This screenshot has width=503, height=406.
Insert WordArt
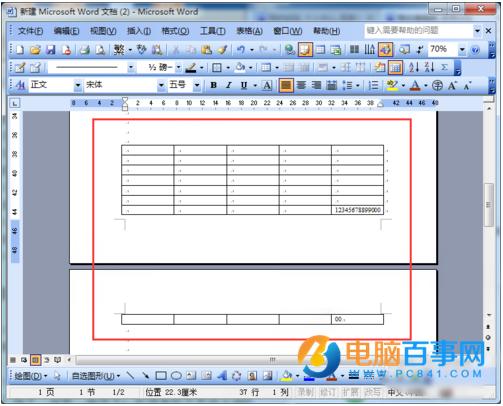pos(222,376)
